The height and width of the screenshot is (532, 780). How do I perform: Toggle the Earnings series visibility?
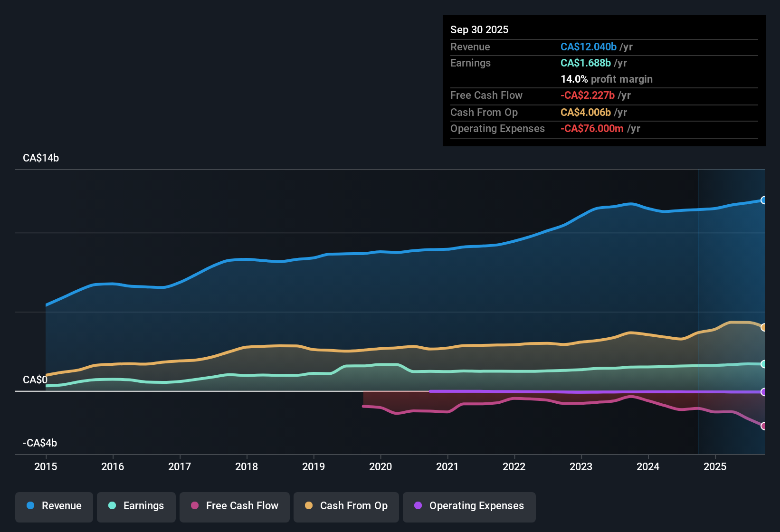click(x=136, y=506)
